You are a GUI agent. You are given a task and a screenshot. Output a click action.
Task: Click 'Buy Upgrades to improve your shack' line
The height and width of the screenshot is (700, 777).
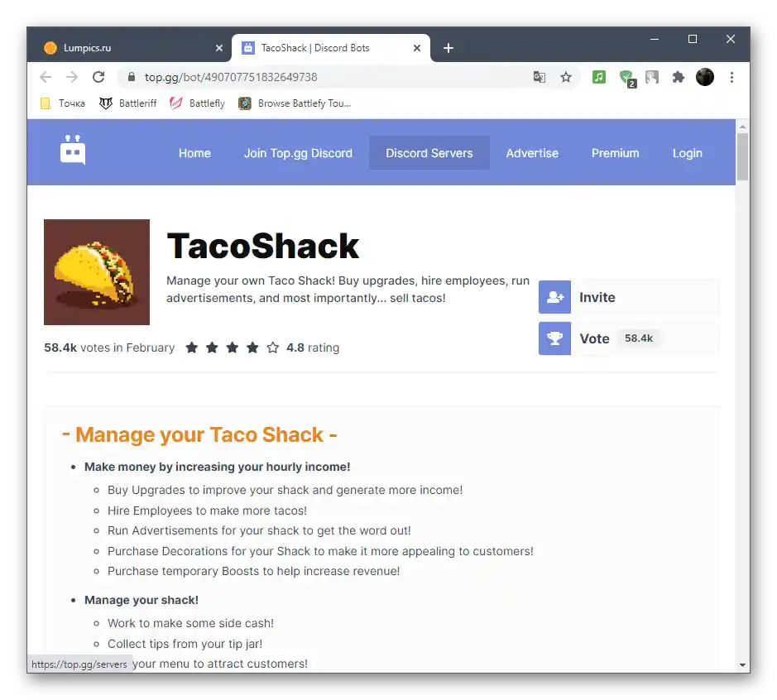[285, 490]
